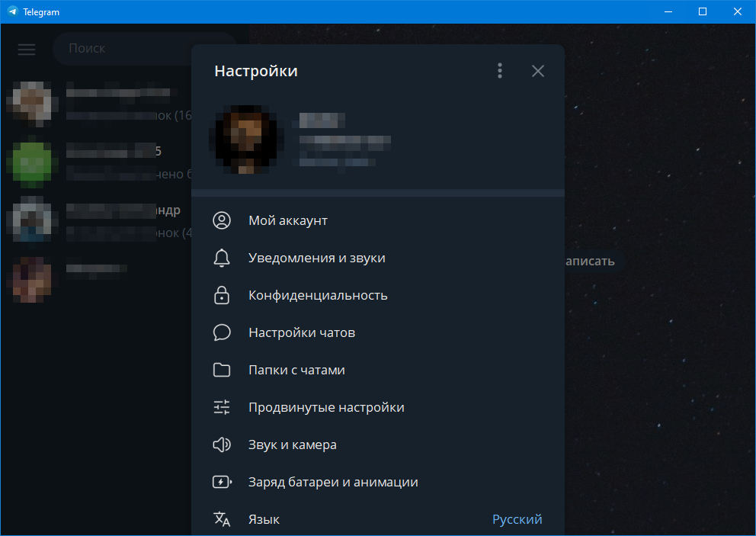Open Заряд батареи и анимации settings
The image size is (756, 536).
[378, 482]
